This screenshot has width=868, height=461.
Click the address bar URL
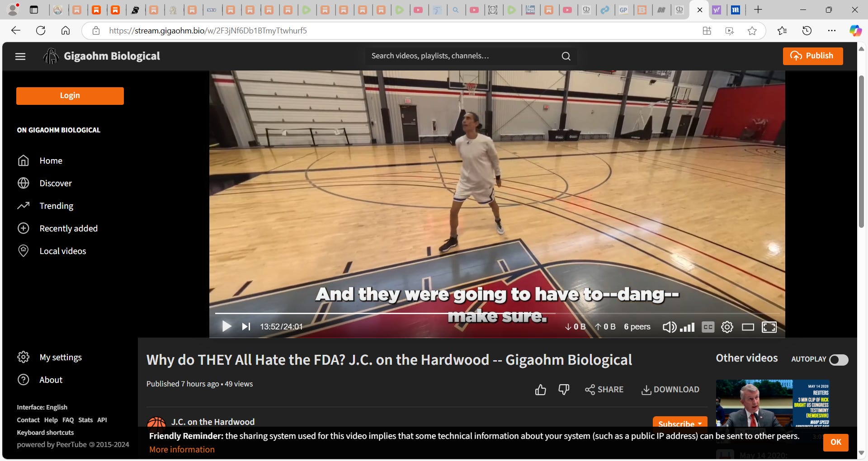coord(208,31)
